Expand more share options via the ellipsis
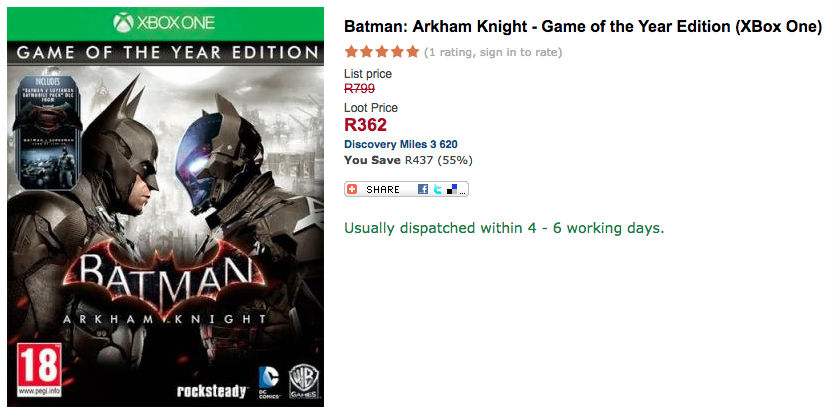Viewport: 836px width, 416px height. click(x=462, y=189)
